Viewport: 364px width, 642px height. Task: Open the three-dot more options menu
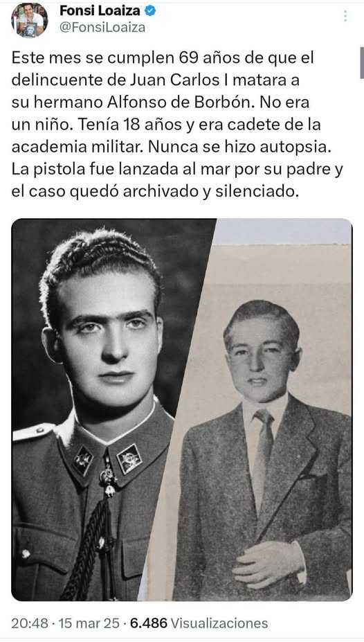pos(345,16)
